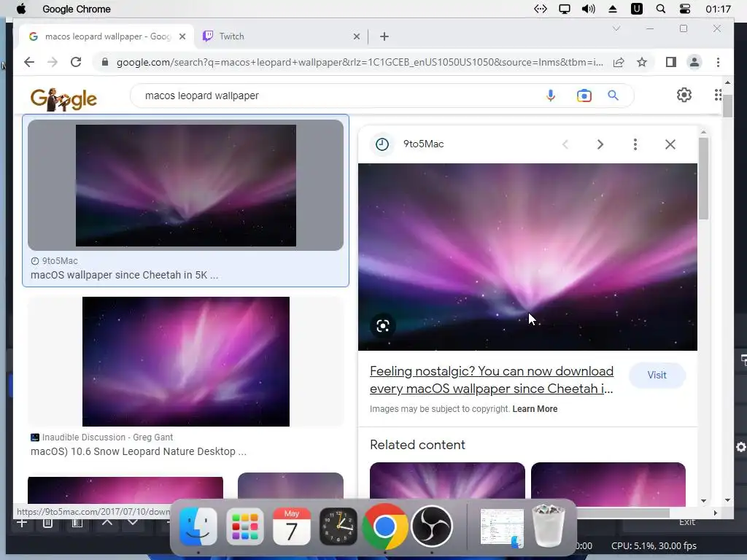The width and height of the screenshot is (747, 560).
Task: Open Launchpad from the dock
Action: (x=245, y=526)
